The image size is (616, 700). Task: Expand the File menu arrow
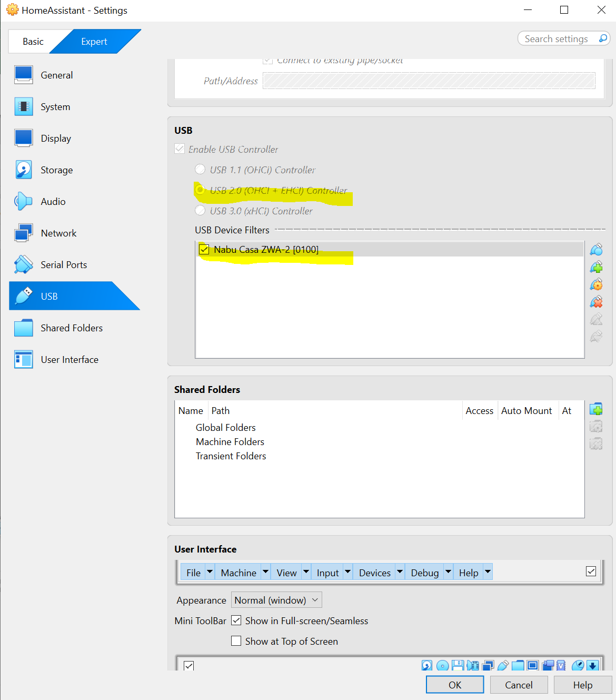pyautogui.click(x=210, y=571)
